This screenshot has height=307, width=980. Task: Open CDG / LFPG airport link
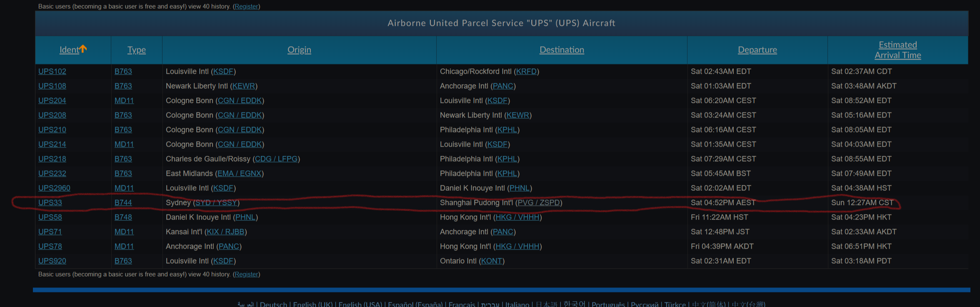point(276,159)
